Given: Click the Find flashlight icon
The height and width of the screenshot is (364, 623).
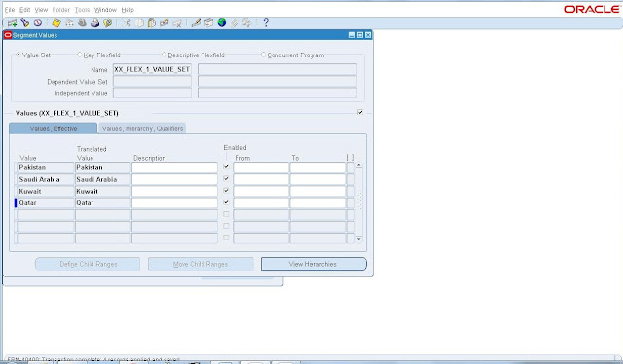Looking at the screenshot, I should (x=25, y=23).
